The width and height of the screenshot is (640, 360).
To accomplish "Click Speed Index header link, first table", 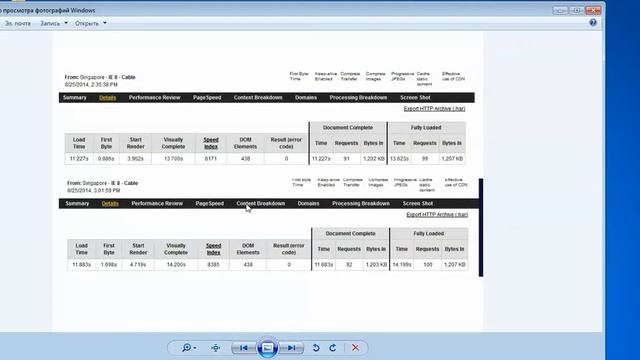I will click(211, 143).
